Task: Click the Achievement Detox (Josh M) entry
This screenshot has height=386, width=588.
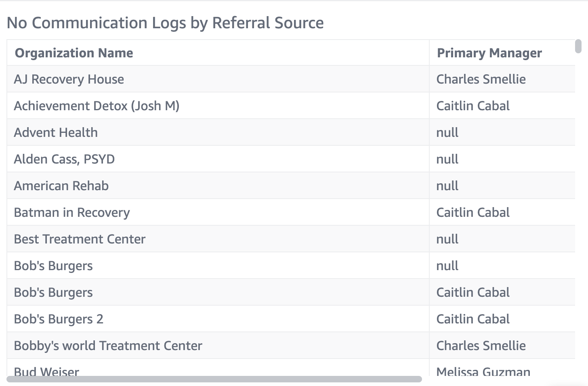Action: [x=97, y=106]
